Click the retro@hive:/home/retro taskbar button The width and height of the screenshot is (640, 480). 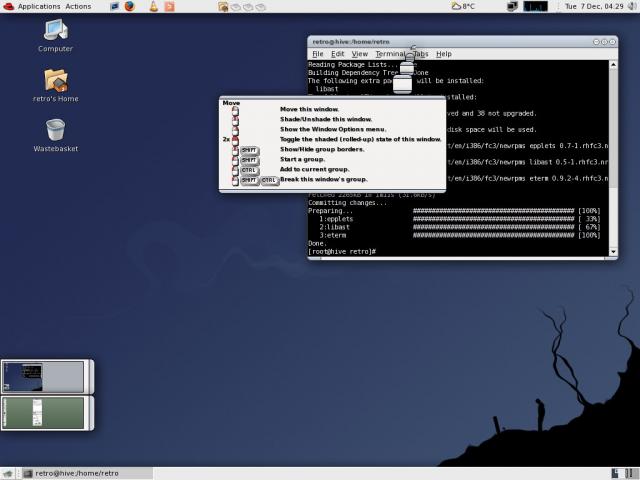coord(87,473)
